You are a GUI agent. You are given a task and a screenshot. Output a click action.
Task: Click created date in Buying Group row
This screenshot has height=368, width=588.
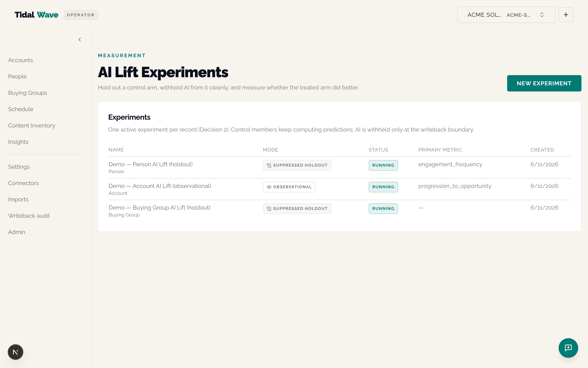click(x=544, y=208)
